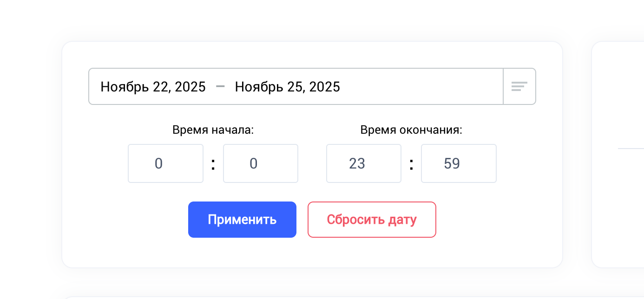This screenshot has width=644, height=299.
Task: Click 'Сбросить дату' to reset the date
Action: pos(372,219)
